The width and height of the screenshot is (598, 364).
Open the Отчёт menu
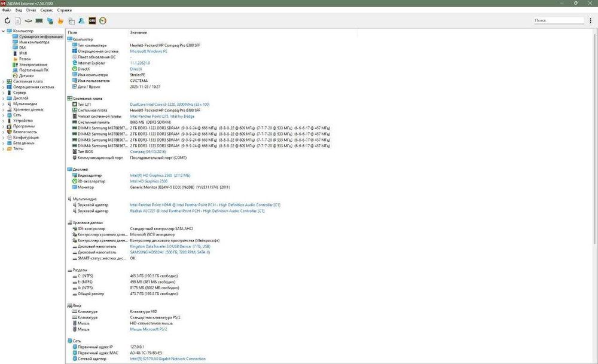[x=31, y=10]
